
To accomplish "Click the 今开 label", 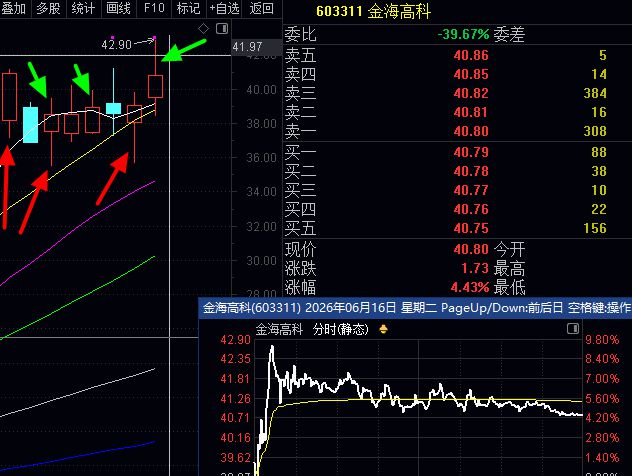I will coord(509,249).
